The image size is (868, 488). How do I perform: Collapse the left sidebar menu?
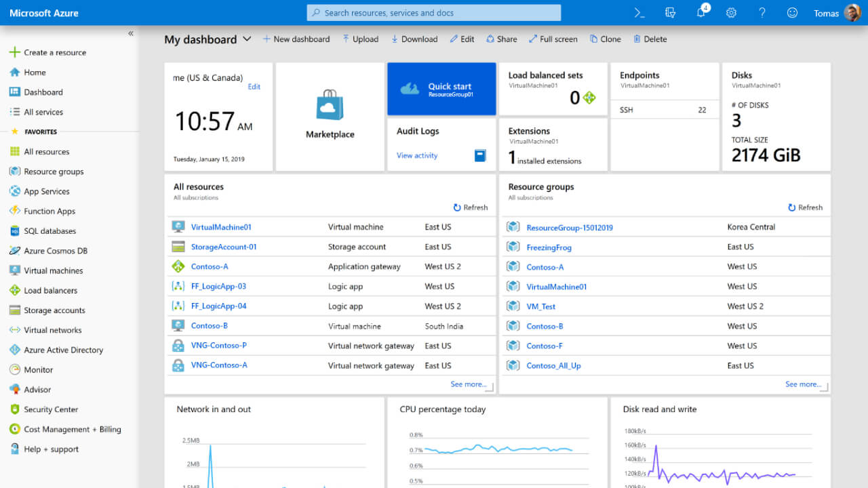tap(131, 33)
